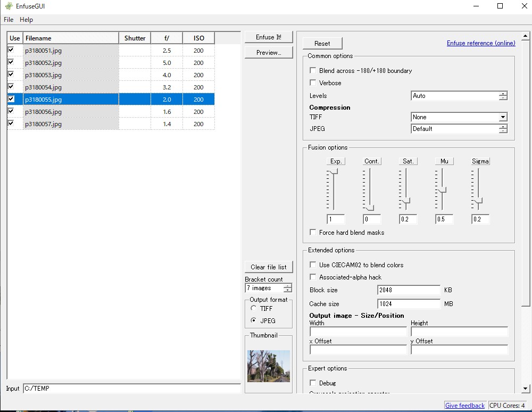
Task: Click the Block size input field
Action: (x=409, y=290)
